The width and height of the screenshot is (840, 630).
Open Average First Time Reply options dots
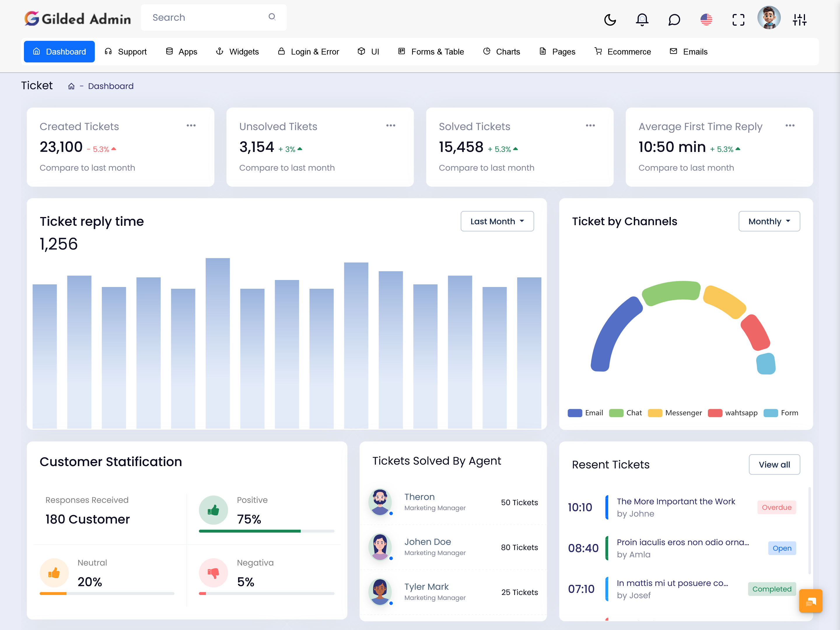[x=790, y=126]
